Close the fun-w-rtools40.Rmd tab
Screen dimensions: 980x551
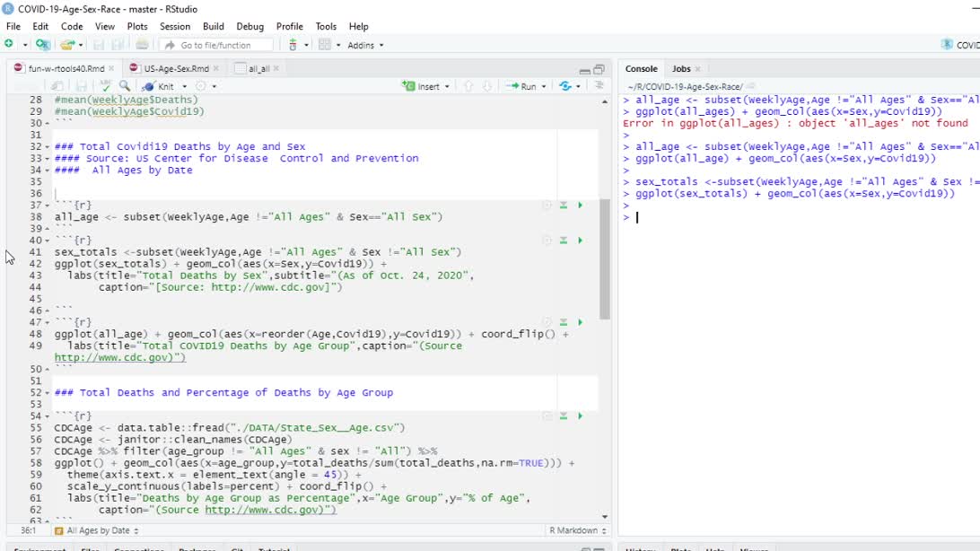click(x=111, y=69)
